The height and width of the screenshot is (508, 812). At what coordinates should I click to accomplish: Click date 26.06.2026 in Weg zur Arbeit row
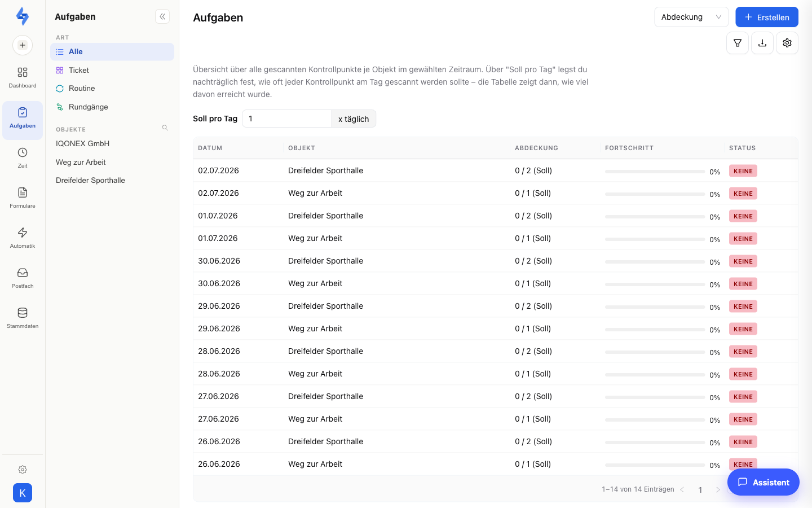tap(219, 464)
